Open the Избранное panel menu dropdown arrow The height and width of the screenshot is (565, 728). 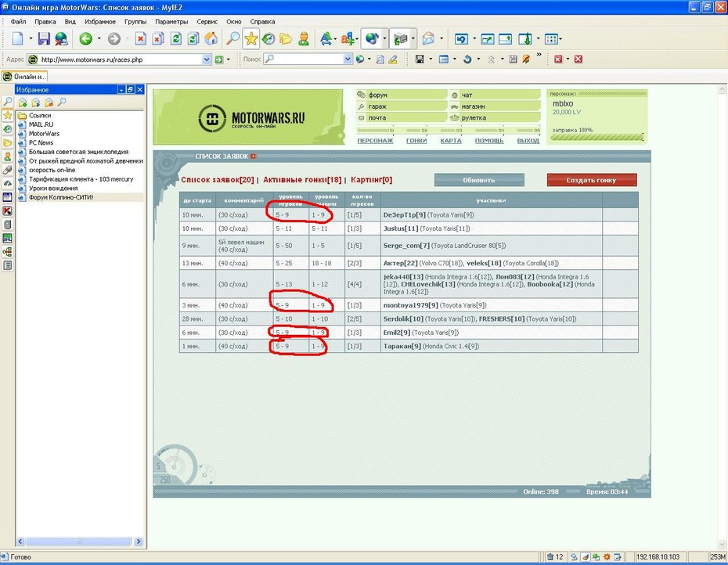click(121, 89)
